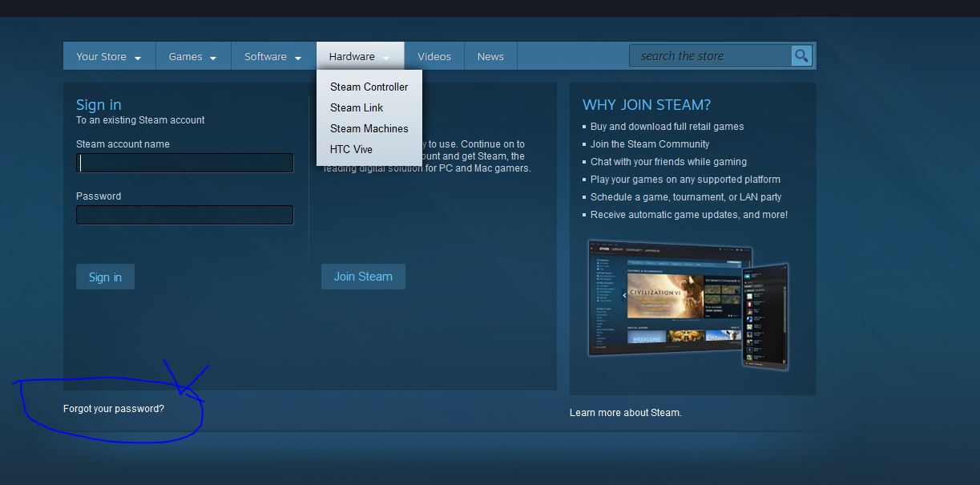Open the Software dropdown menu

(272, 56)
